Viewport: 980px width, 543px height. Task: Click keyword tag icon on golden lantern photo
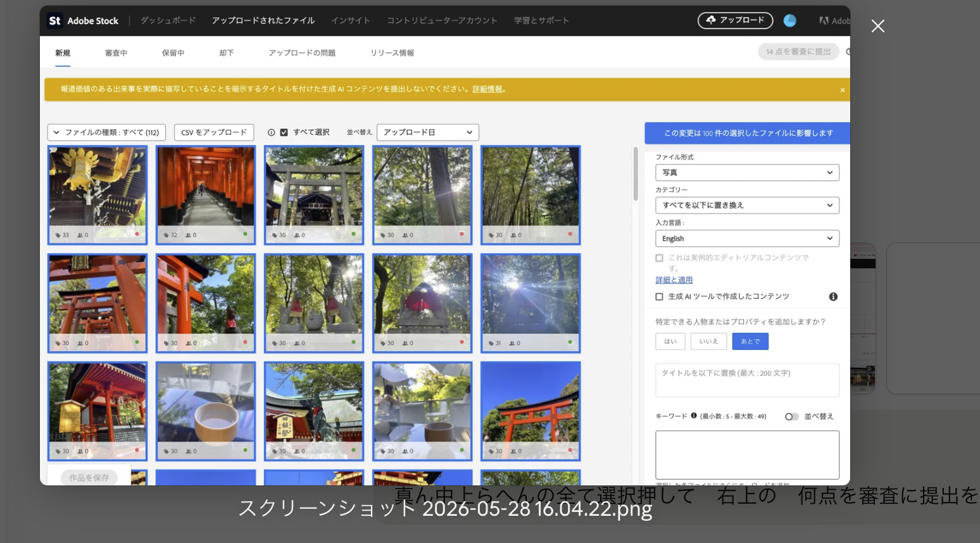pyautogui.click(x=58, y=235)
